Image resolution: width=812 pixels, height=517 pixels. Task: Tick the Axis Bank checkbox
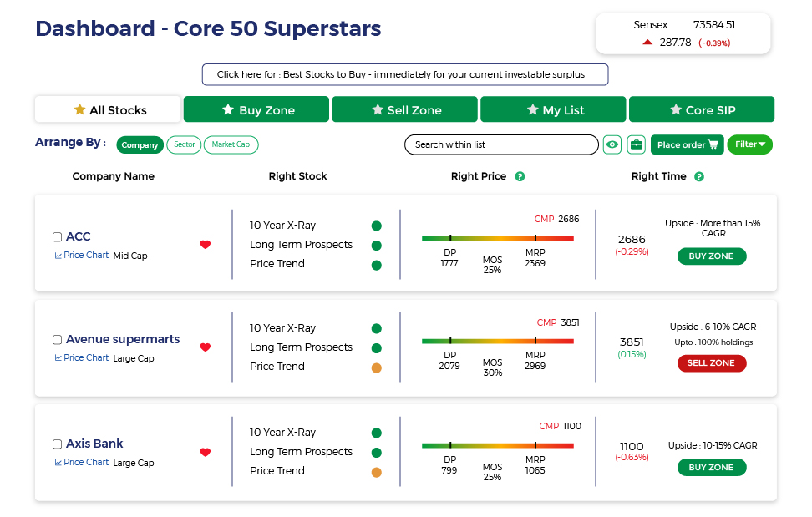click(x=57, y=444)
